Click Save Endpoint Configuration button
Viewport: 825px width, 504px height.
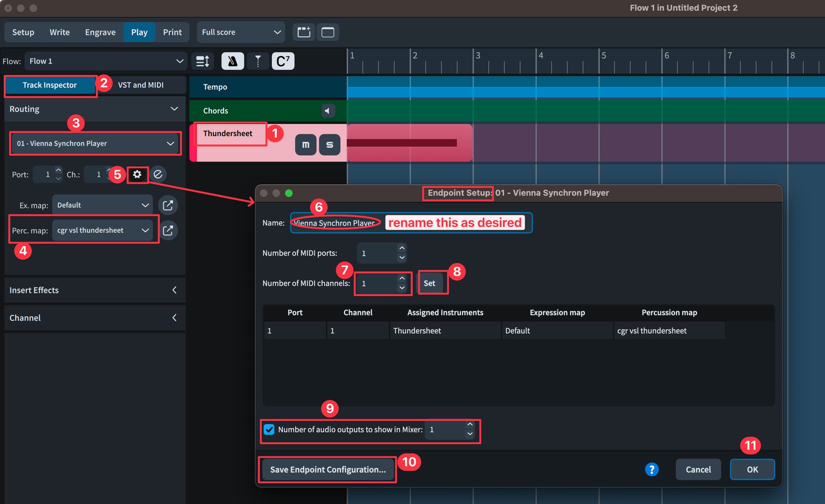[x=327, y=469]
